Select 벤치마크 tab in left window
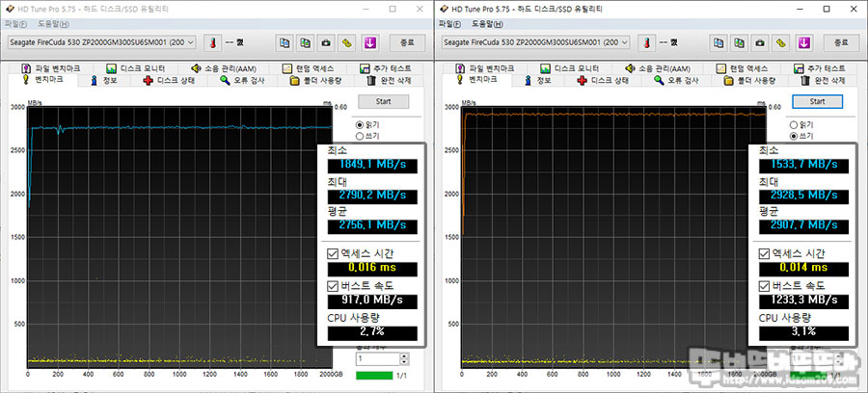This screenshot has height=393, width=868. click(41, 80)
